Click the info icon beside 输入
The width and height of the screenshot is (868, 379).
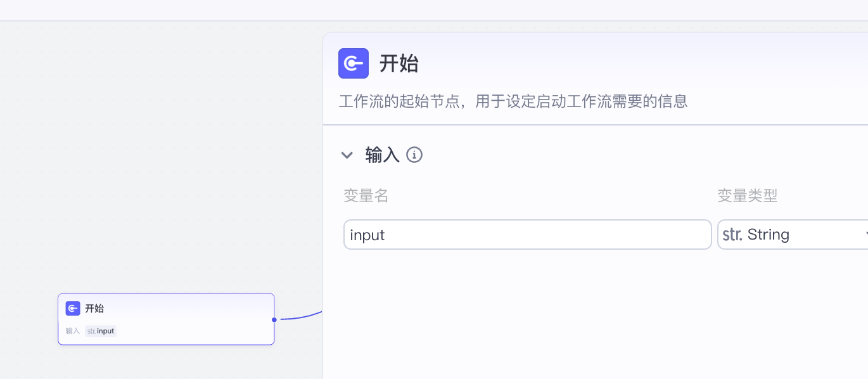point(414,155)
